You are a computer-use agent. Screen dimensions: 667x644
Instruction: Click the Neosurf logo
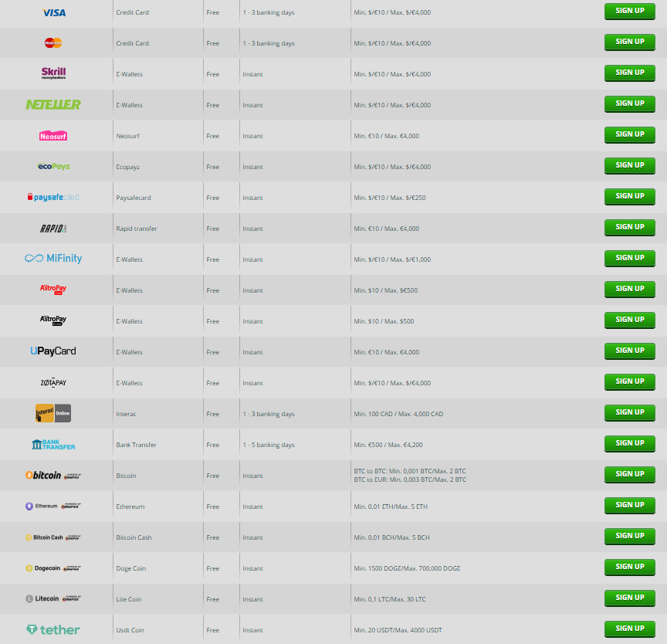(x=53, y=136)
